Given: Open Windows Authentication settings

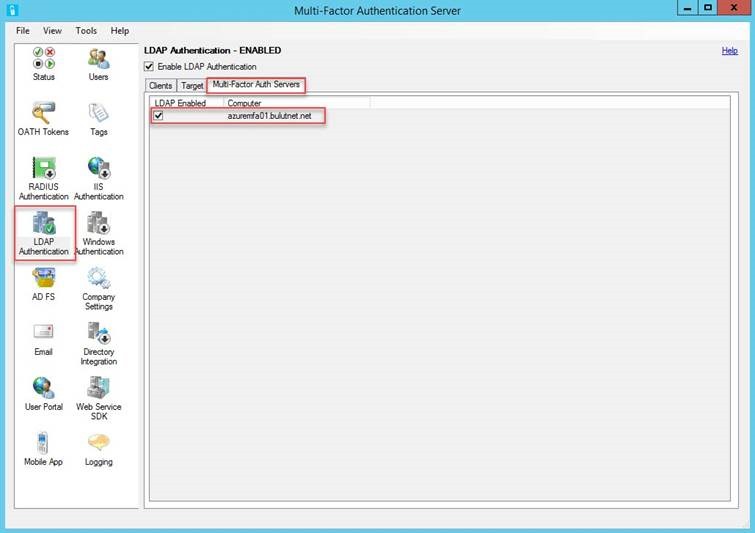Looking at the screenshot, I should coord(99,233).
